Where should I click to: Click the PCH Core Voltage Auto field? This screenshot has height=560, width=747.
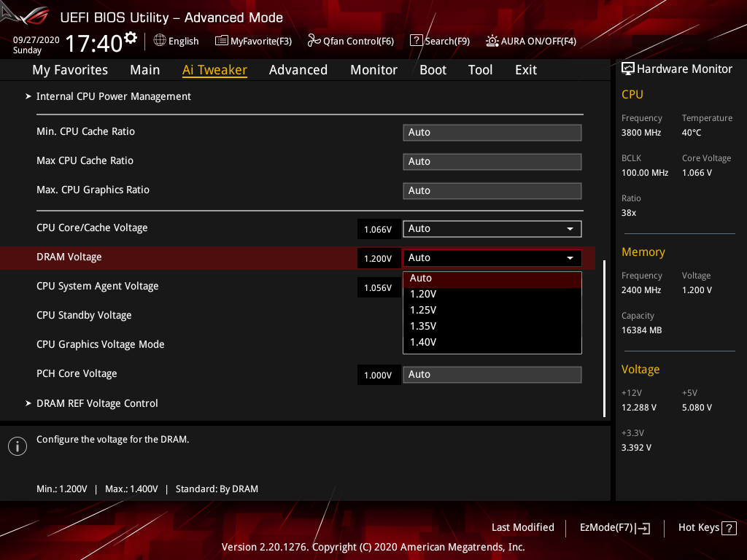point(492,375)
